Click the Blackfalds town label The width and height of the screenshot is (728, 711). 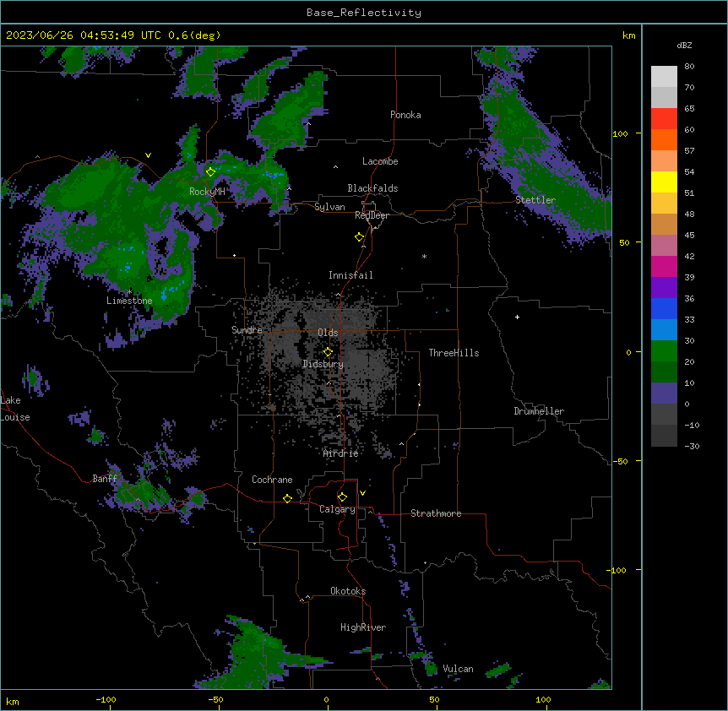372,188
